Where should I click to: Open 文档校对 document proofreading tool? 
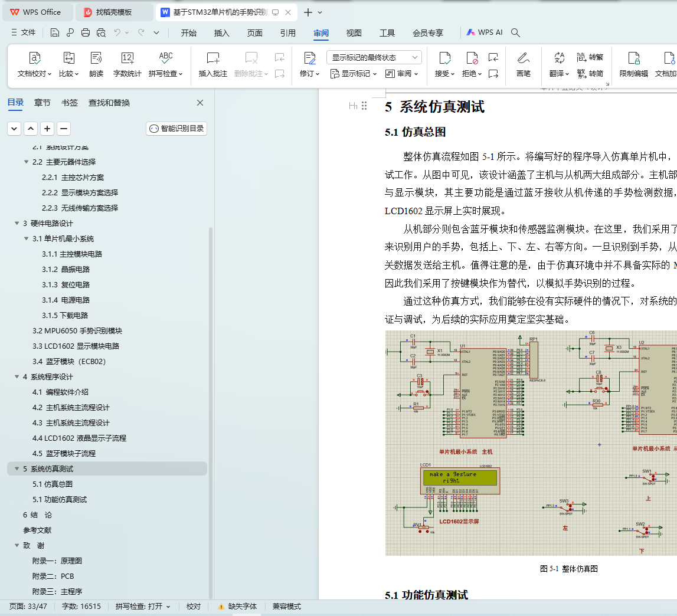pyautogui.click(x=35, y=64)
